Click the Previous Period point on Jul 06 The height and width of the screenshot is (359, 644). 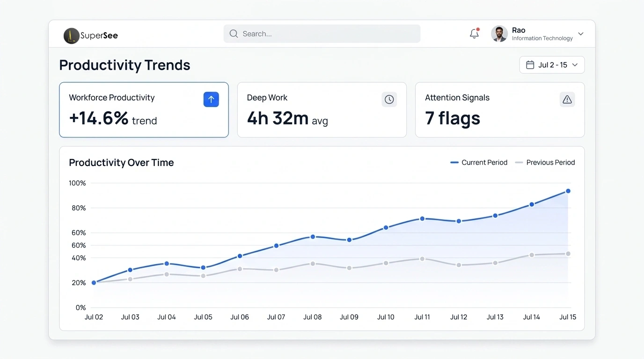[x=240, y=269]
